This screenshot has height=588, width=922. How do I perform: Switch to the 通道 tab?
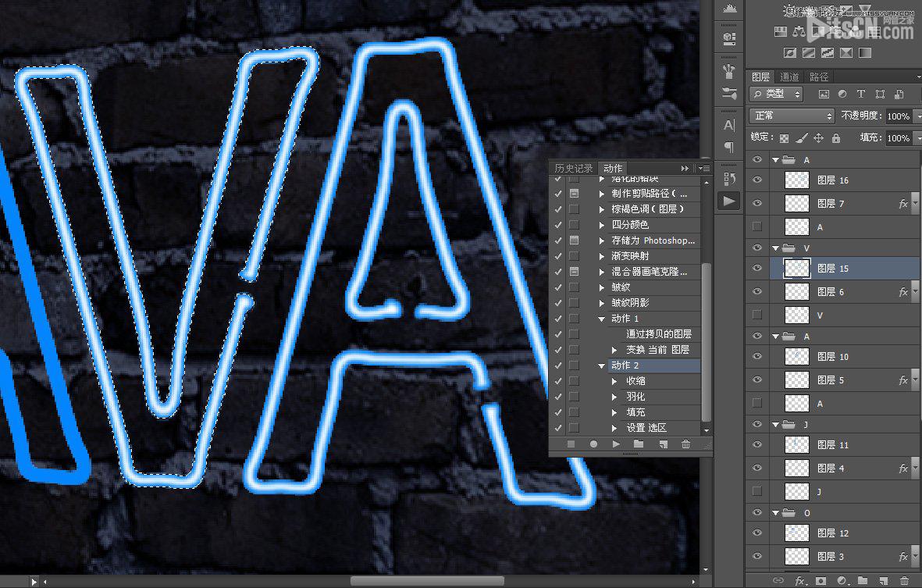(x=789, y=77)
